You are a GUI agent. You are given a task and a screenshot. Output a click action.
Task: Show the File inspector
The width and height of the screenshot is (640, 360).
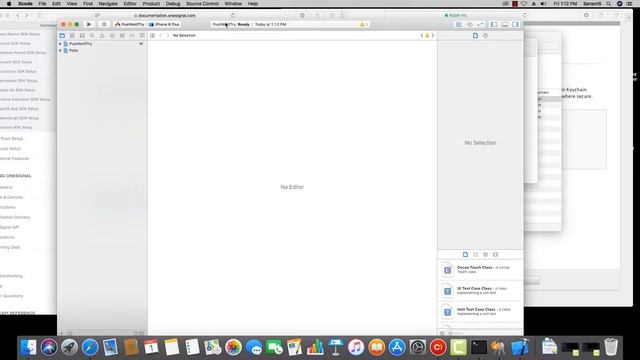(475, 36)
